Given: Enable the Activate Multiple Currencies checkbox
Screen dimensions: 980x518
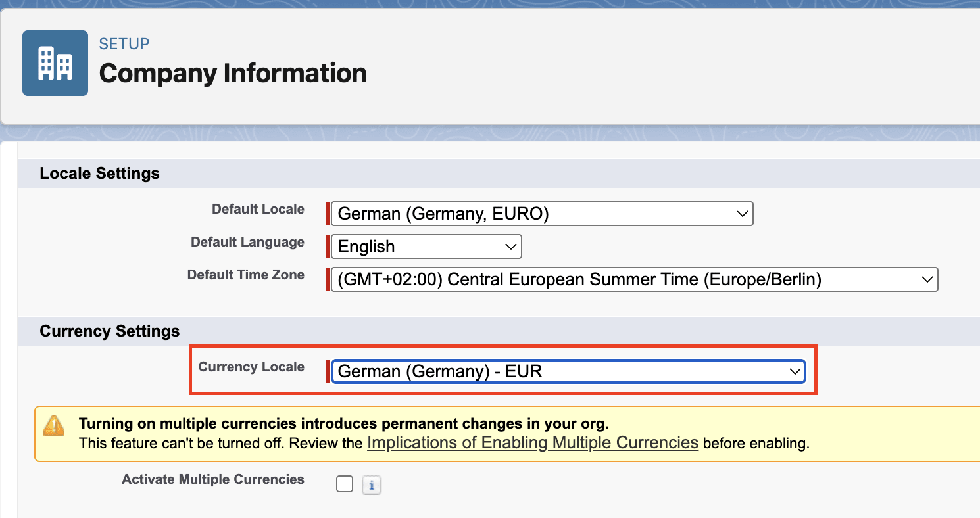Looking at the screenshot, I should [345, 483].
